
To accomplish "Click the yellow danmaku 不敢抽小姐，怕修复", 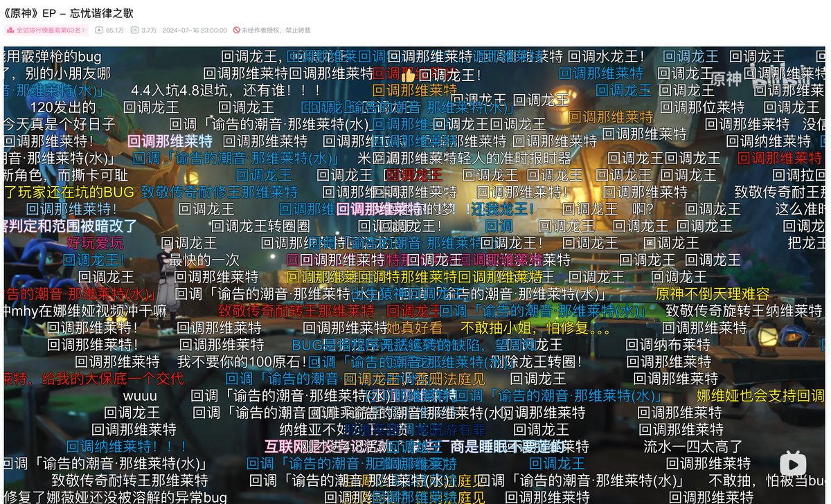I will 535,327.
